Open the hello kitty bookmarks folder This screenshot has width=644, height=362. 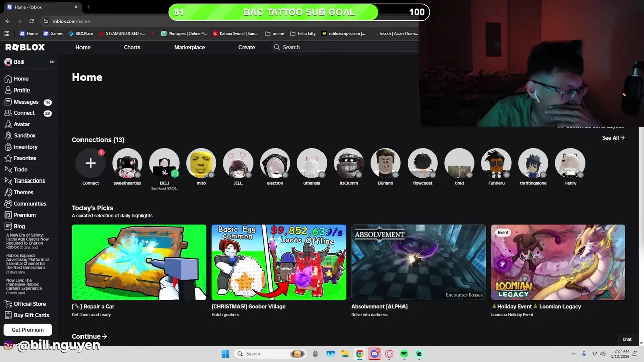tap(303, 34)
